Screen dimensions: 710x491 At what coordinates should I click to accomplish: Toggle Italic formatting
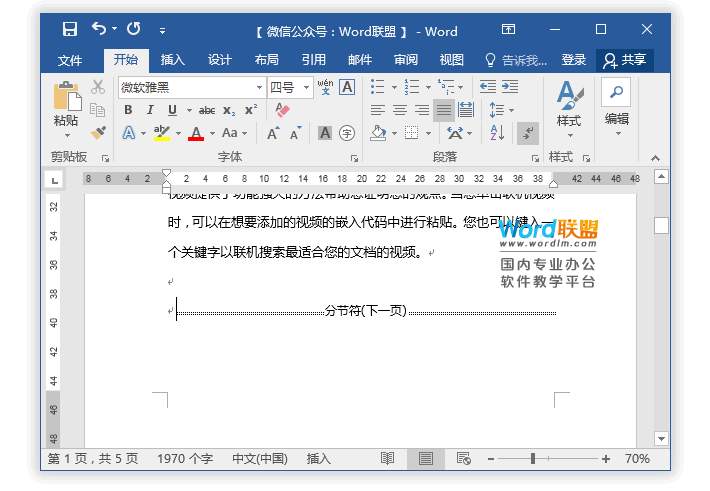[150, 110]
